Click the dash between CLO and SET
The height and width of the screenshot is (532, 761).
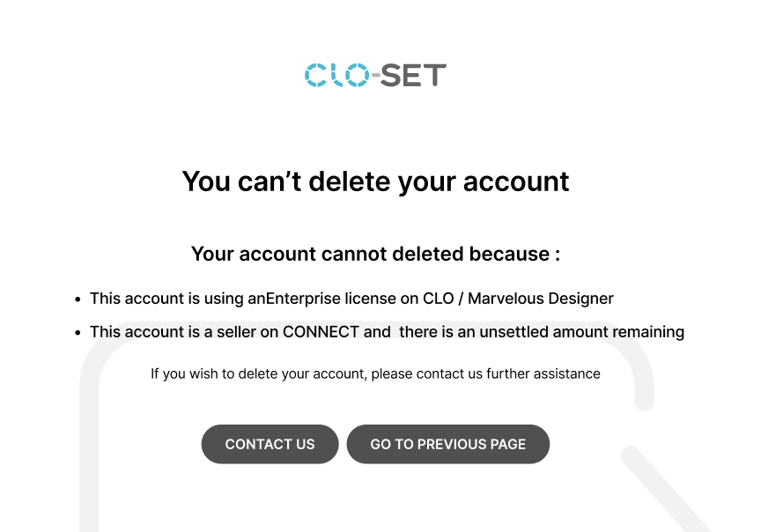[375, 75]
